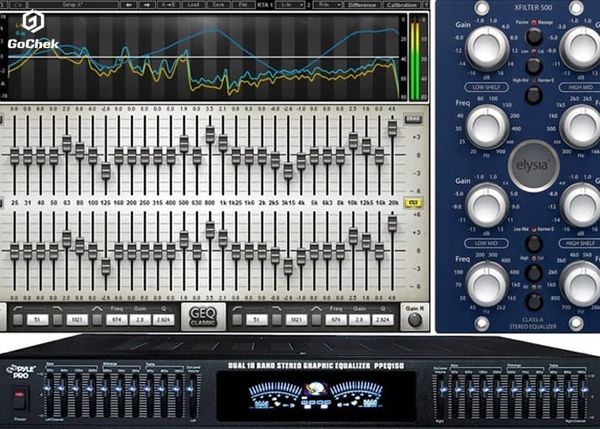Open the RTA 1 L-In source dropdown
This screenshot has width=600, height=429.
pyautogui.click(x=290, y=5)
